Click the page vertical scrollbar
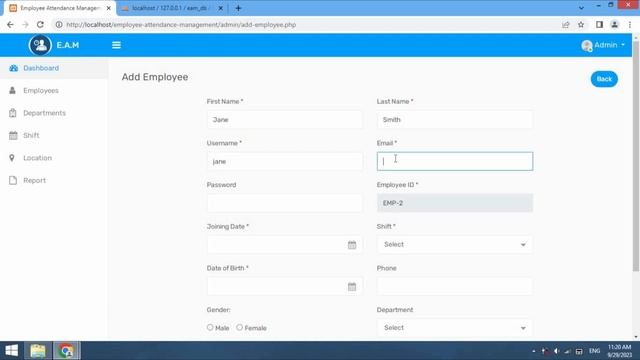The image size is (640, 360). click(x=636, y=155)
